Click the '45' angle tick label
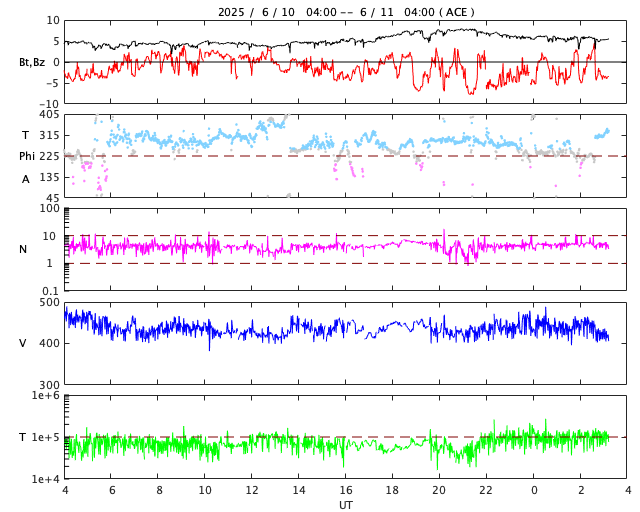 pyautogui.click(x=53, y=198)
